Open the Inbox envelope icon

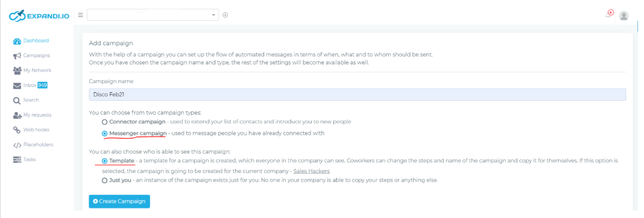pos(17,85)
